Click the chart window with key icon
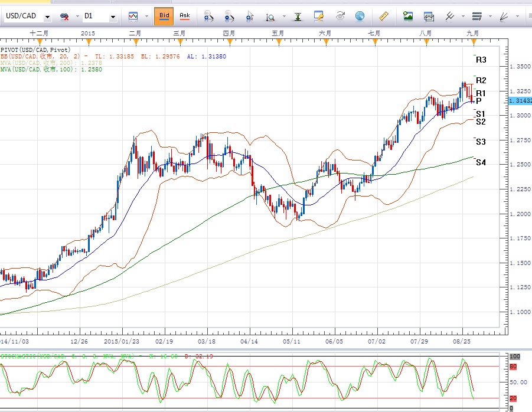The height and width of the screenshot is (412, 532). (x=319, y=16)
